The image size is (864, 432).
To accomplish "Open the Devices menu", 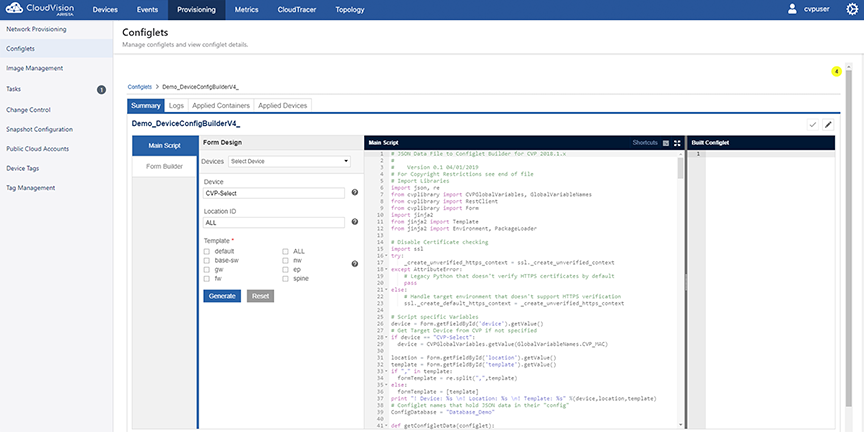I will click(x=105, y=10).
